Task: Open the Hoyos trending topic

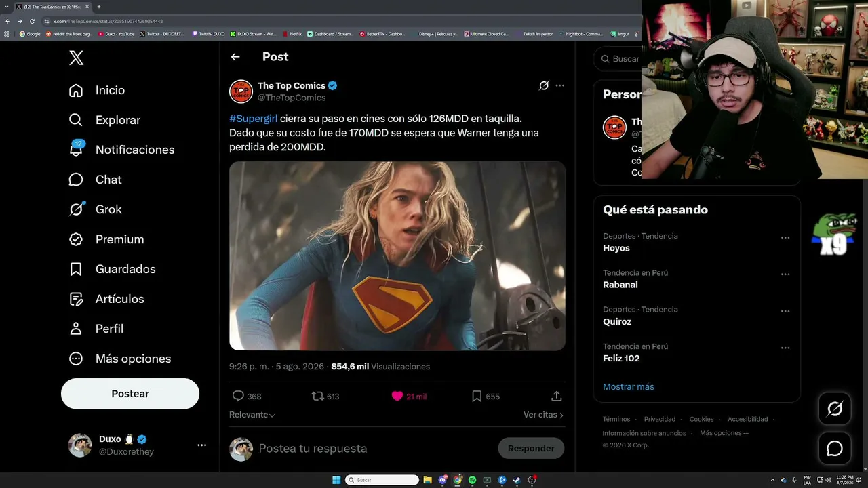Action: point(616,248)
